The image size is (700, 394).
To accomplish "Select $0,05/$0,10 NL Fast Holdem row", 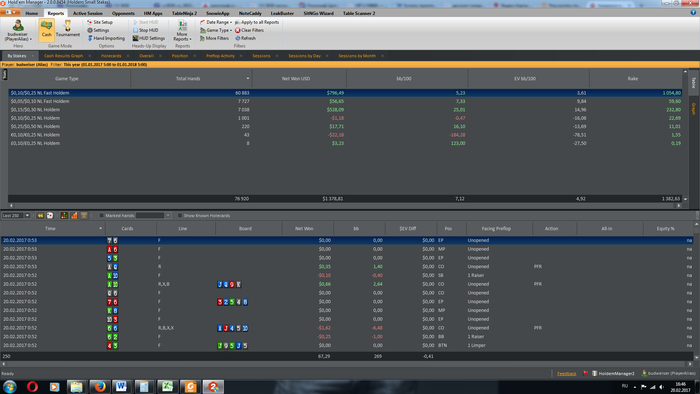I will tap(345, 101).
